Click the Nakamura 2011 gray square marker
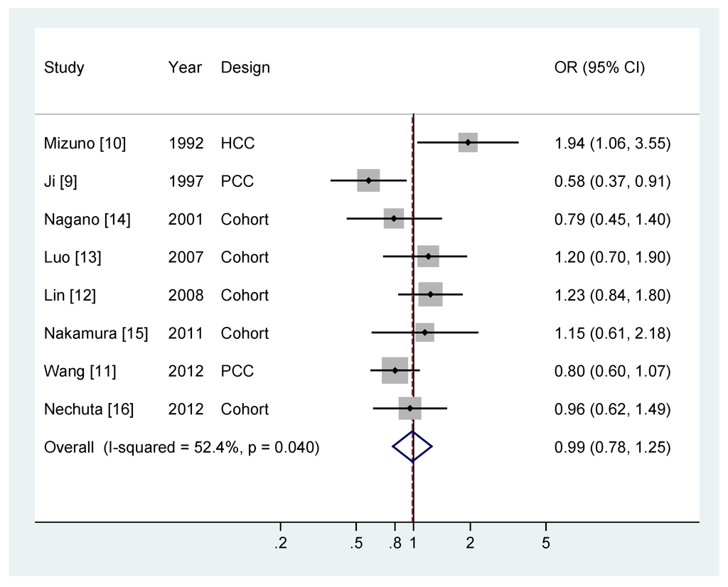Screen dimensions: 728x587 [x=425, y=333]
